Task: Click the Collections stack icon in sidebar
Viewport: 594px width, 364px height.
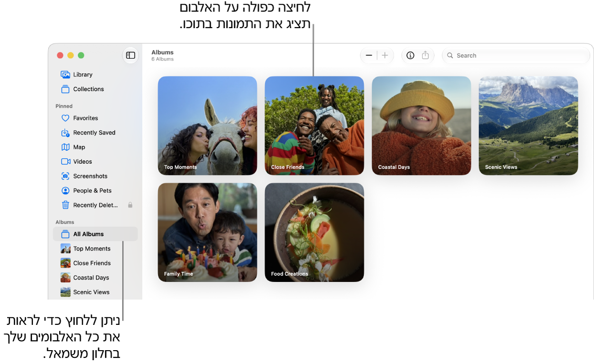Action: [65, 89]
